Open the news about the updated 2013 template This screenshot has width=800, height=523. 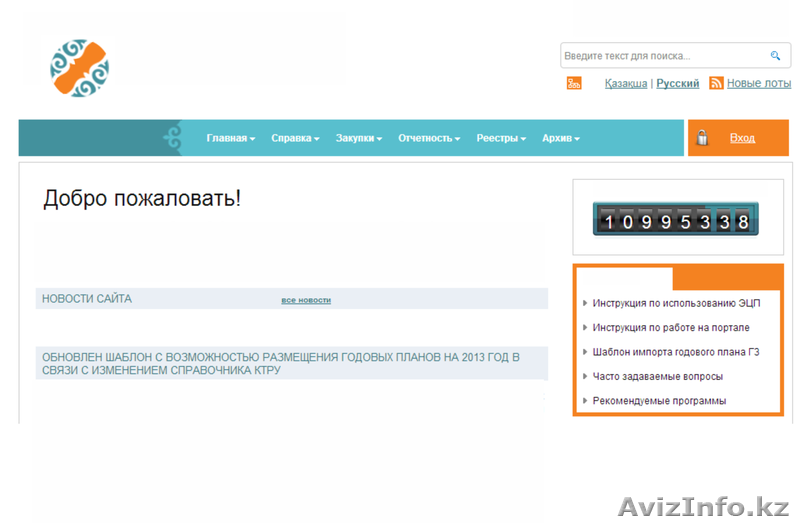point(281,363)
